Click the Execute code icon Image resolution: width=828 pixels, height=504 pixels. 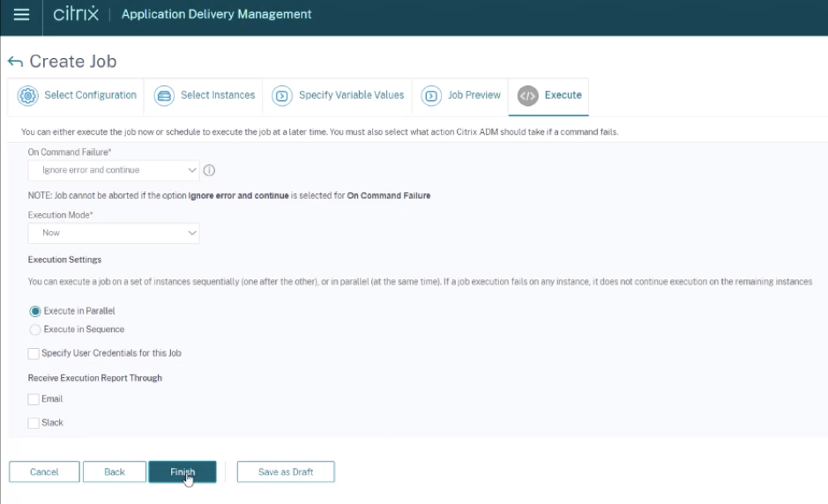point(527,96)
